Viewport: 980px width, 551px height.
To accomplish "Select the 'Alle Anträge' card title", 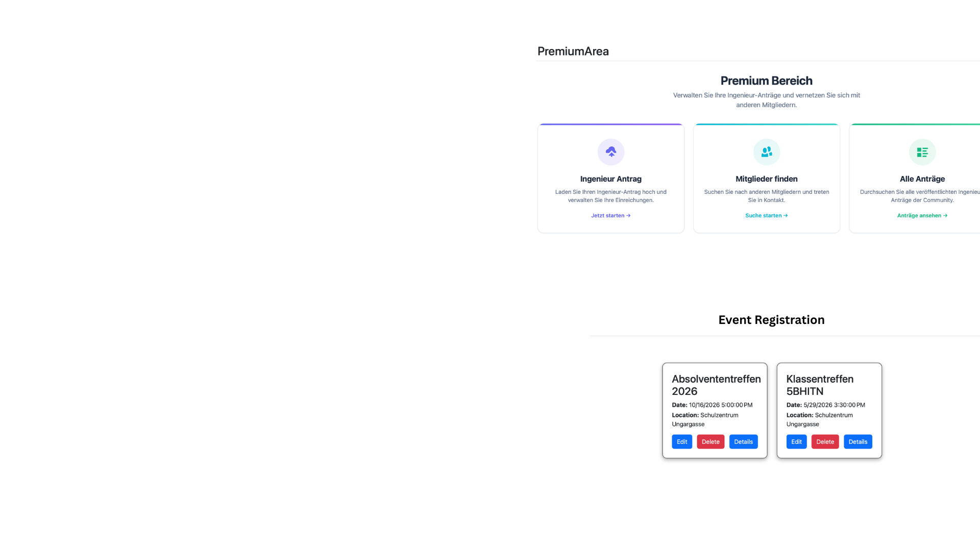I will pos(922,179).
